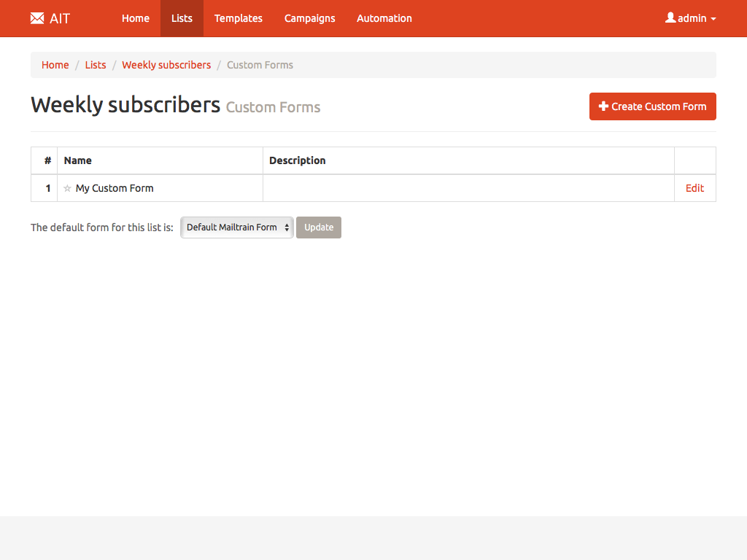
Task: Open Campaigns from the top navigation
Action: (x=309, y=18)
